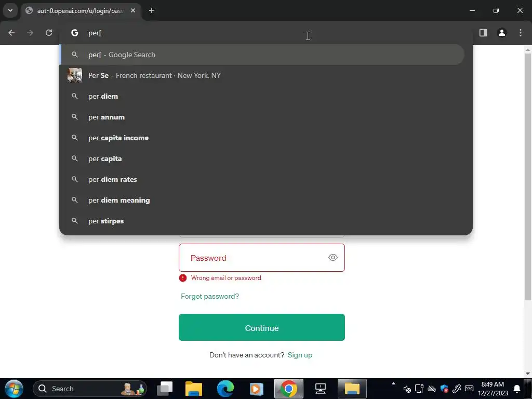Click the Wrong email or password error icon
This screenshot has width=532, height=399.
183,278
